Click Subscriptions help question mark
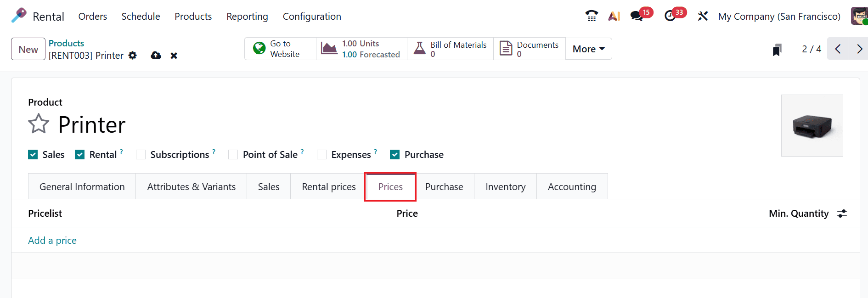This screenshot has height=298, width=868. point(214,152)
